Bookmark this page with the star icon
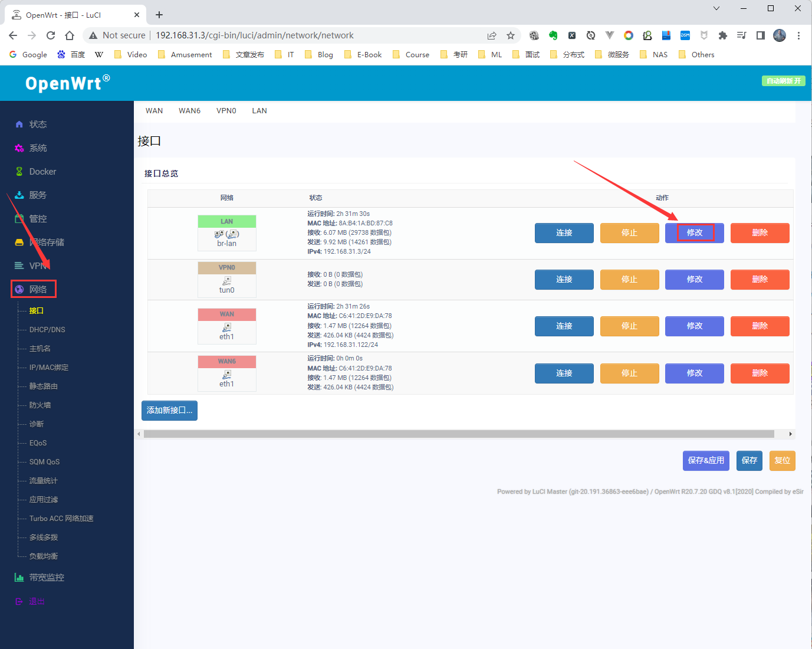Screen dimensions: 812x649 (x=511, y=35)
